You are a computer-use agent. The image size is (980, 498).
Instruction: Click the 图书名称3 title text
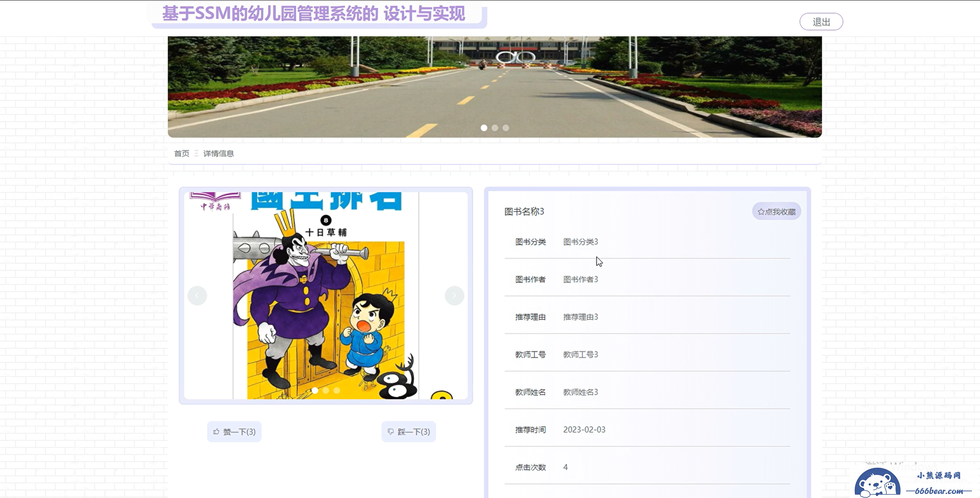[x=524, y=212]
